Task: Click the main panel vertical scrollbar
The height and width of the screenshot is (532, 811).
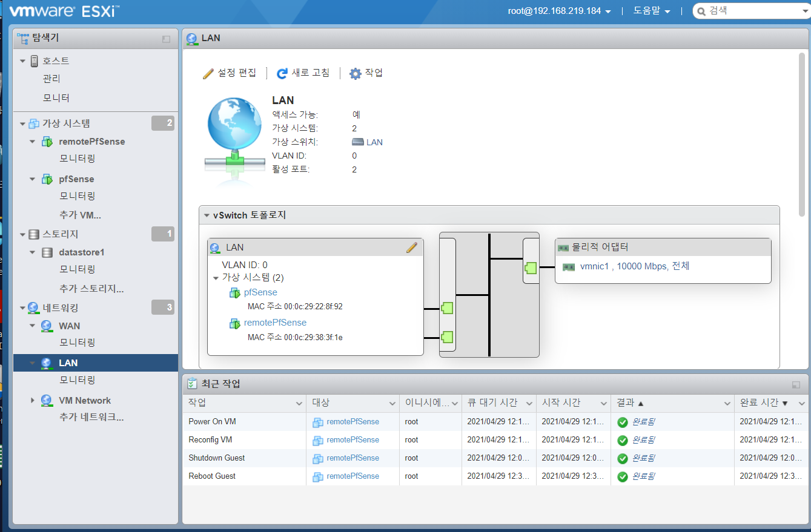Action: 802,134
